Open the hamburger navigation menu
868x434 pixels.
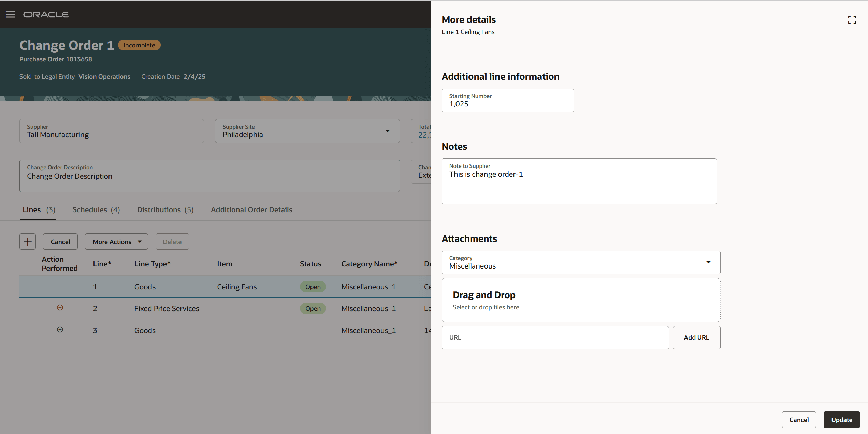tap(10, 14)
